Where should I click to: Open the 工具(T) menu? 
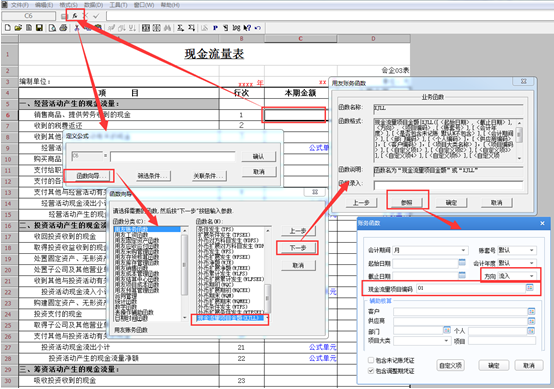point(118,5)
